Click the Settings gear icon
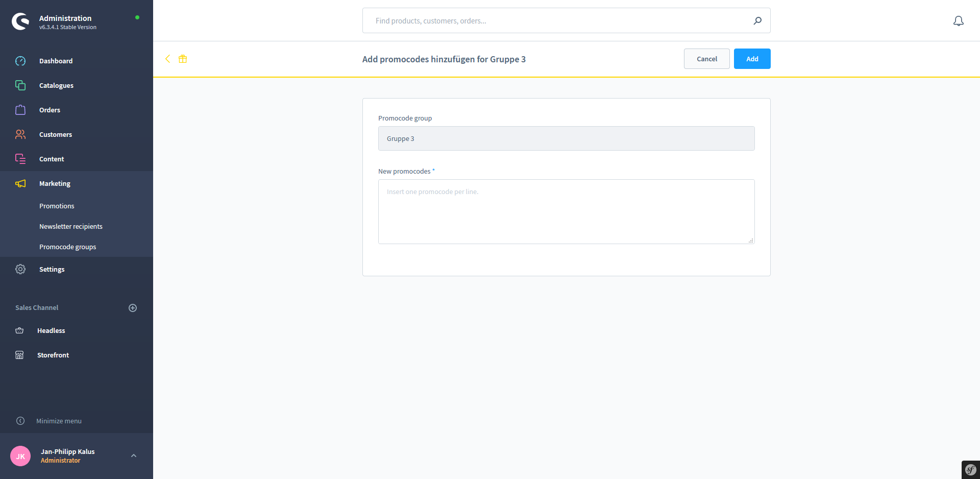This screenshot has height=479, width=980. coord(20,269)
